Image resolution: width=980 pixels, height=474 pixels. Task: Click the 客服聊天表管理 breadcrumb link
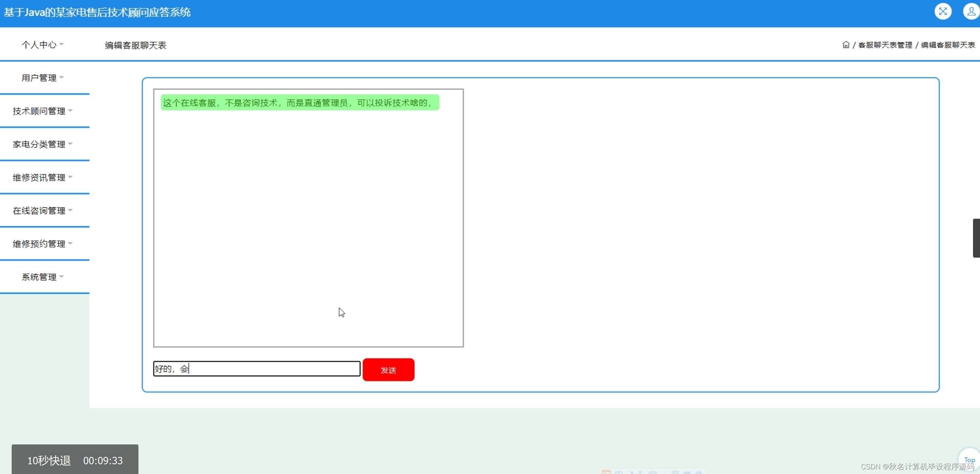pyautogui.click(x=885, y=45)
